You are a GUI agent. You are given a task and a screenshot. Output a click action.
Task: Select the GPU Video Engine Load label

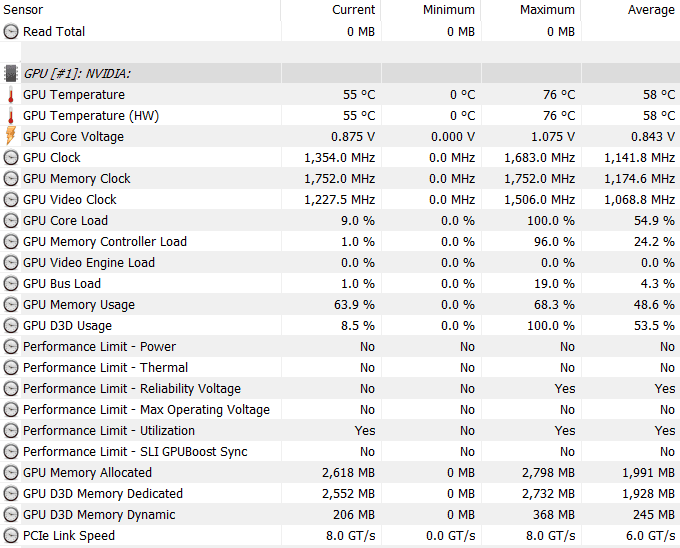89,263
